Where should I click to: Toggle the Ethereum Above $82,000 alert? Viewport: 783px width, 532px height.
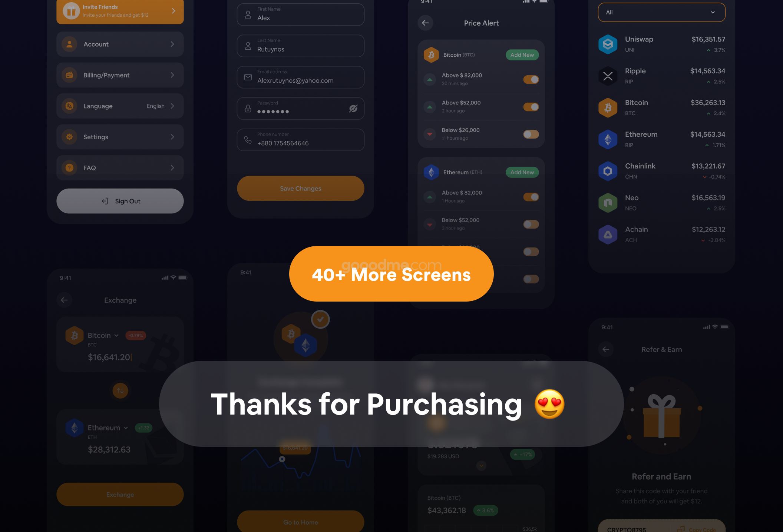click(x=531, y=196)
